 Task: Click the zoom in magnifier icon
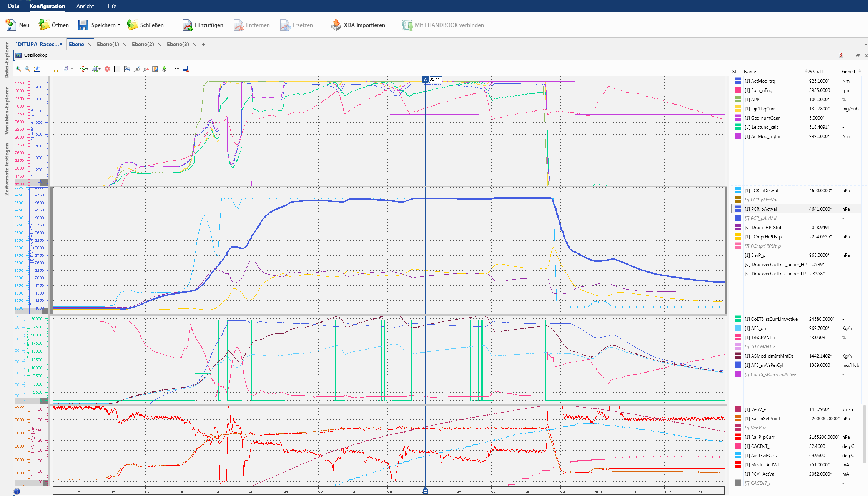tap(18, 69)
